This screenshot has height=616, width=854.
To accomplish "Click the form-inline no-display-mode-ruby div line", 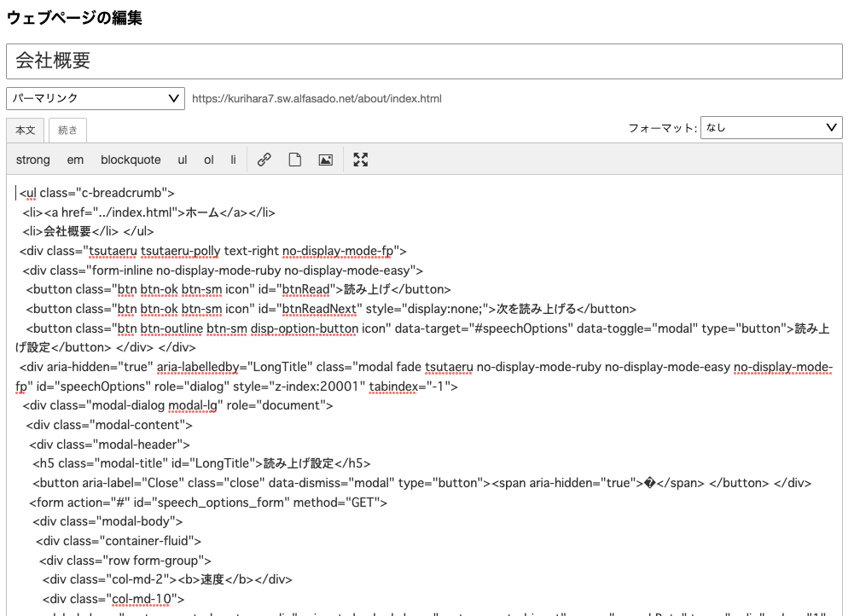I will (x=223, y=270).
